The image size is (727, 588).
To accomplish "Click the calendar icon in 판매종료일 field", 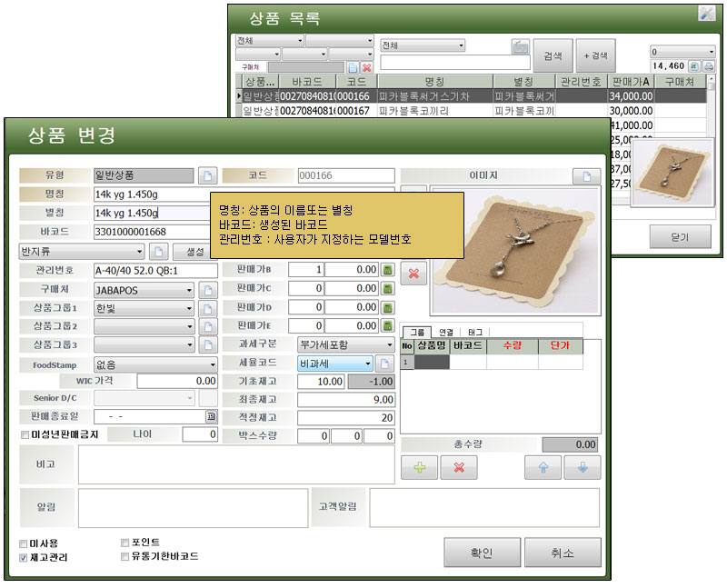I will click(x=211, y=416).
